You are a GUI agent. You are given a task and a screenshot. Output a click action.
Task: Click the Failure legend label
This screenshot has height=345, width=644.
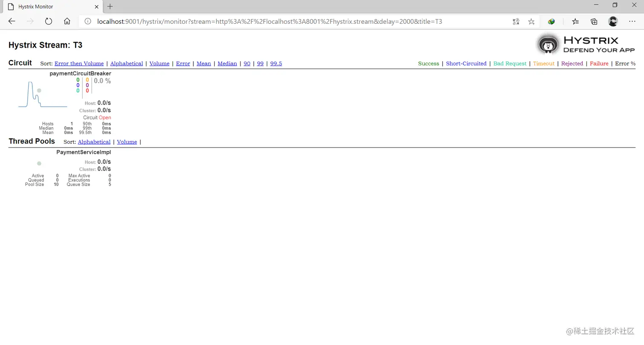point(599,63)
